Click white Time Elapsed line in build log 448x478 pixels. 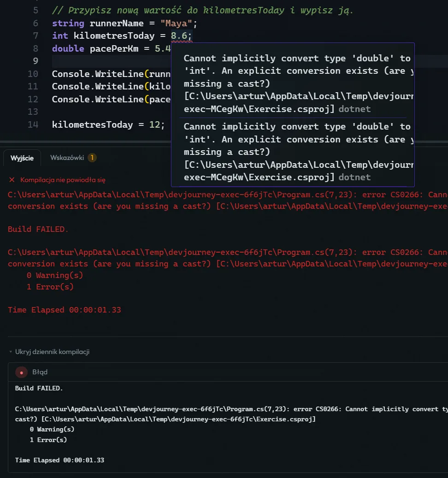click(x=59, y=460)
